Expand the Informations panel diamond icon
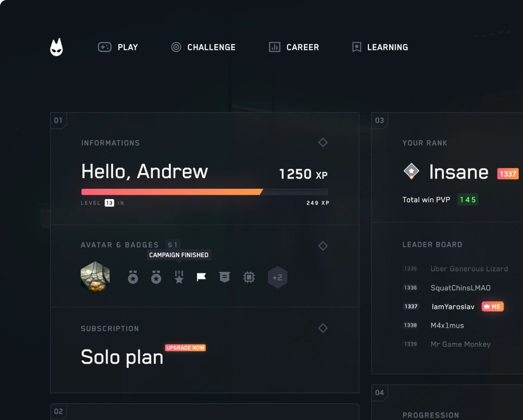Viewport: 523px width, 420px height. tap(323, 142)
